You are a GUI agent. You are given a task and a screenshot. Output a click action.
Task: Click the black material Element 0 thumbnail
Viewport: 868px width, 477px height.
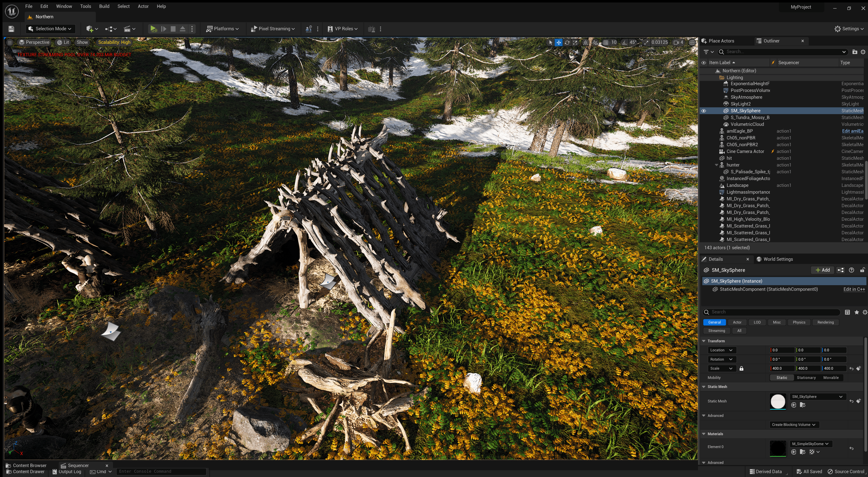click(x=778, y=448)
